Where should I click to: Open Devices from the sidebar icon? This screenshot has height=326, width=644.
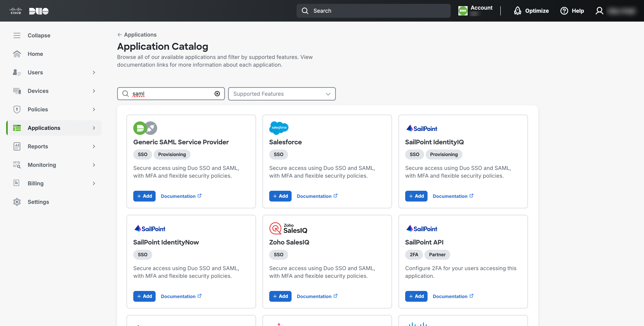pos(17,91)
